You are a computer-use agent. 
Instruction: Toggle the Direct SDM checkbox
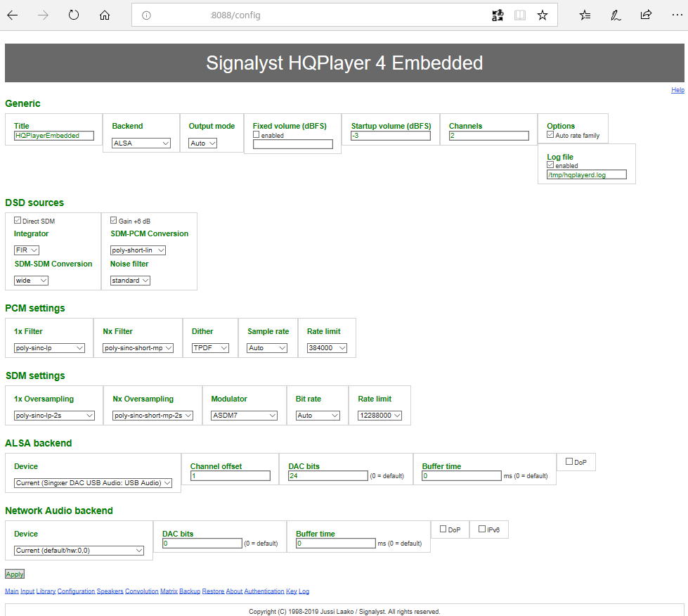click(x=18, y=220)
